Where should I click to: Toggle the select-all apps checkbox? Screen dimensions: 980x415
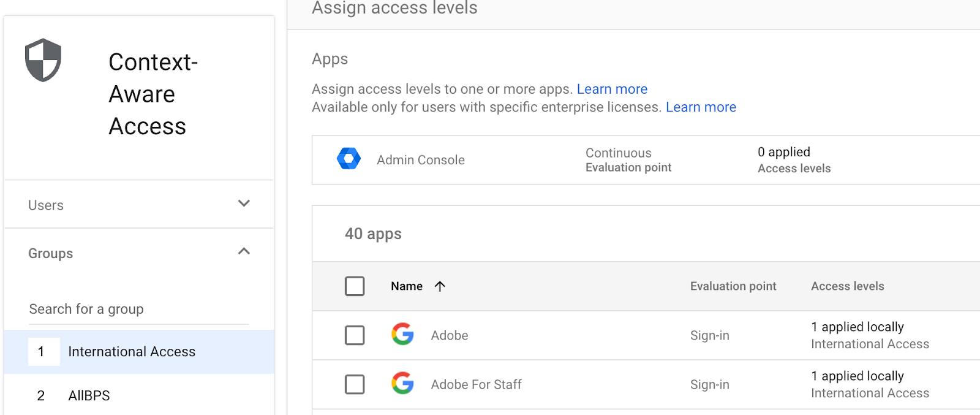pyautogui.click(x=355, y=286)
